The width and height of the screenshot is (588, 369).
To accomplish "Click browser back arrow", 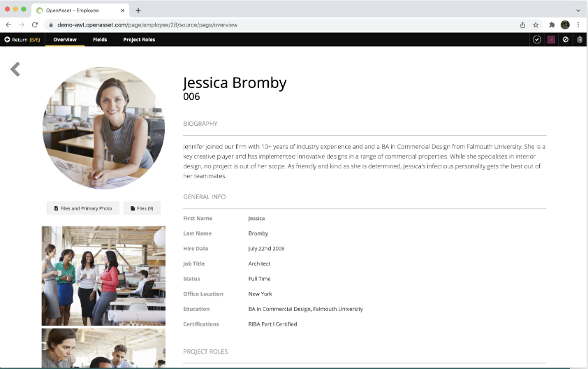I will (8, 24).
